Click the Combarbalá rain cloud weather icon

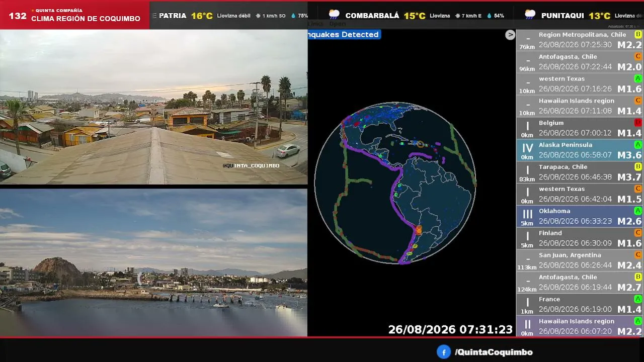click(x=334, y=15)
